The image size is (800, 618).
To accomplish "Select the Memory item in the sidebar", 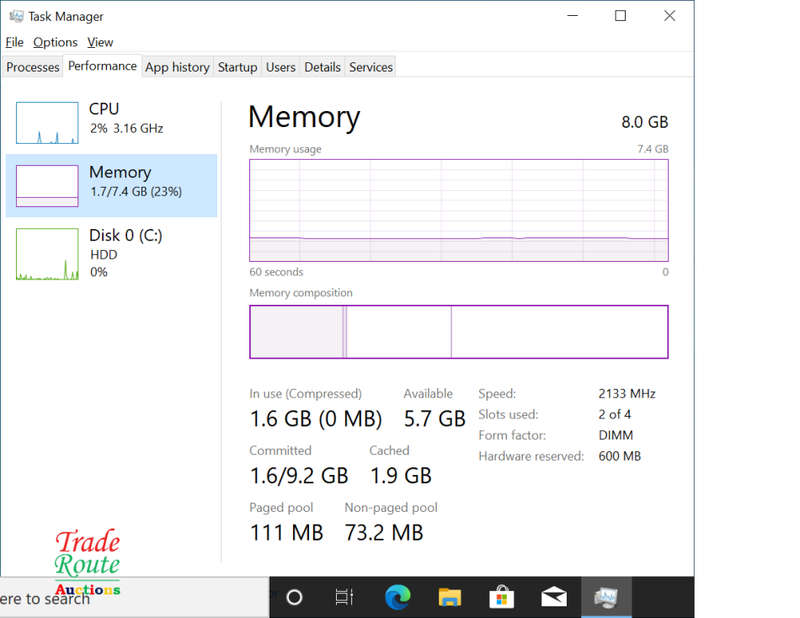I will [111, 186].
